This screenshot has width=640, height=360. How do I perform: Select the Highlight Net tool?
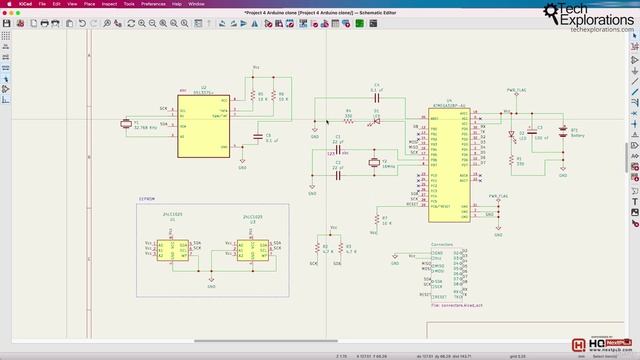coord(635,47)
